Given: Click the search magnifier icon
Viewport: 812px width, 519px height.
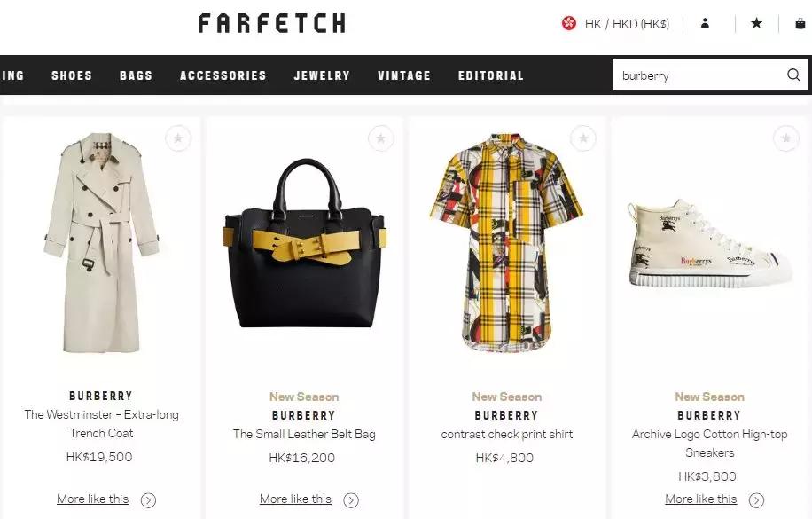Looking at the screenshot, I should click(x=793, y=75).
